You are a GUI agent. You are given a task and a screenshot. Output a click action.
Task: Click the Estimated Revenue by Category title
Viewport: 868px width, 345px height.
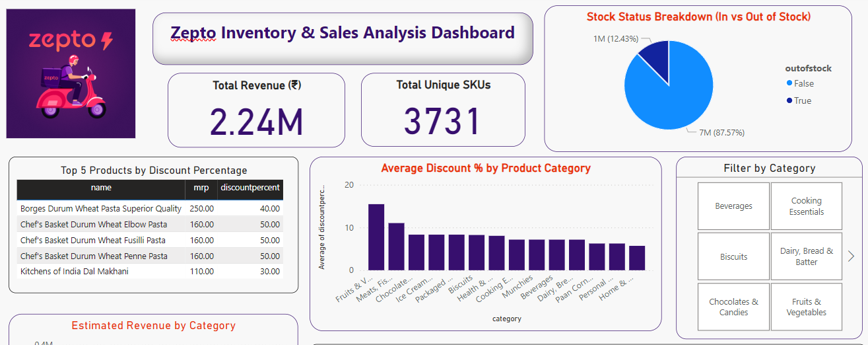(x=153, y=325)
